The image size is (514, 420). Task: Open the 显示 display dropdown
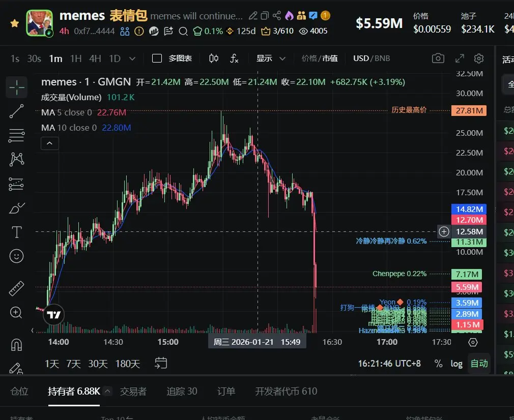[271, 58]
